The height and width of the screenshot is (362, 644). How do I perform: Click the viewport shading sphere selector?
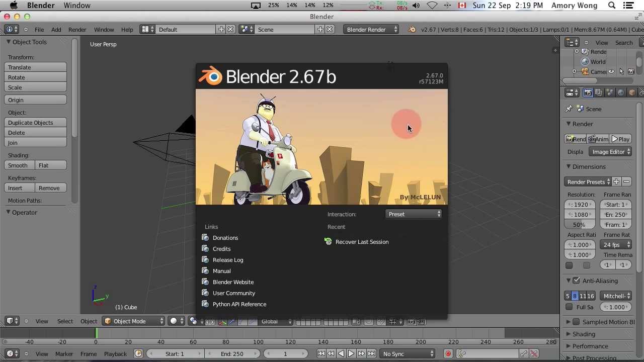coord(176,321)
